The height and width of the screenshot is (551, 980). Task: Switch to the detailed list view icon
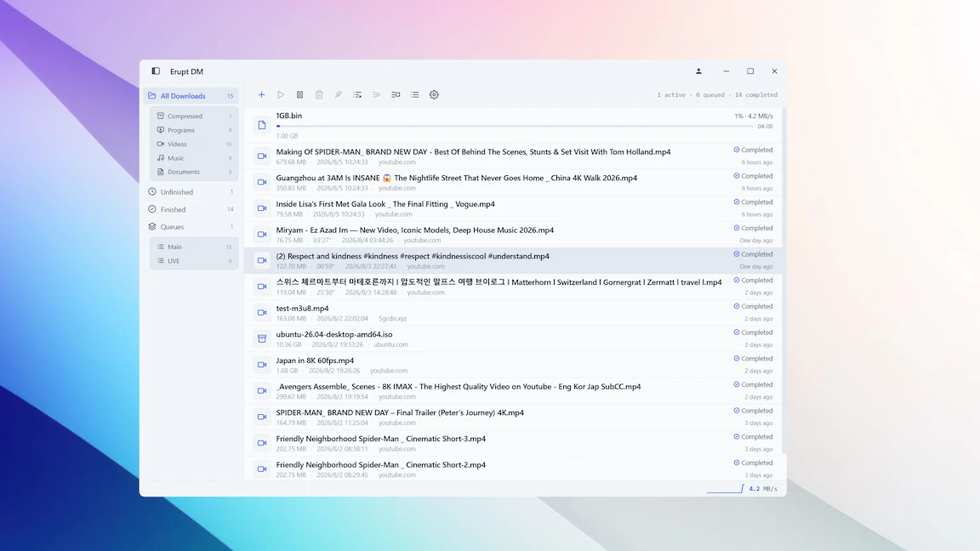[x=396, y=95]
